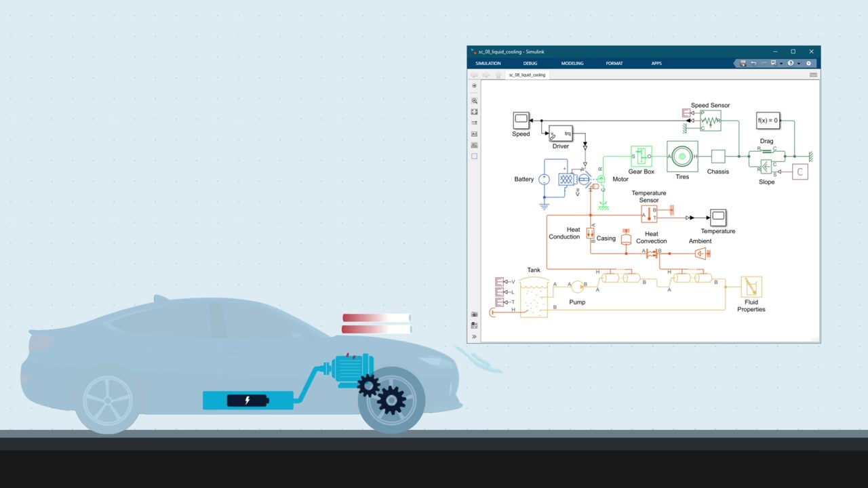Expand the ribbon minimize dropdown at far right
The image size is (868, 488).
(808, 64)
